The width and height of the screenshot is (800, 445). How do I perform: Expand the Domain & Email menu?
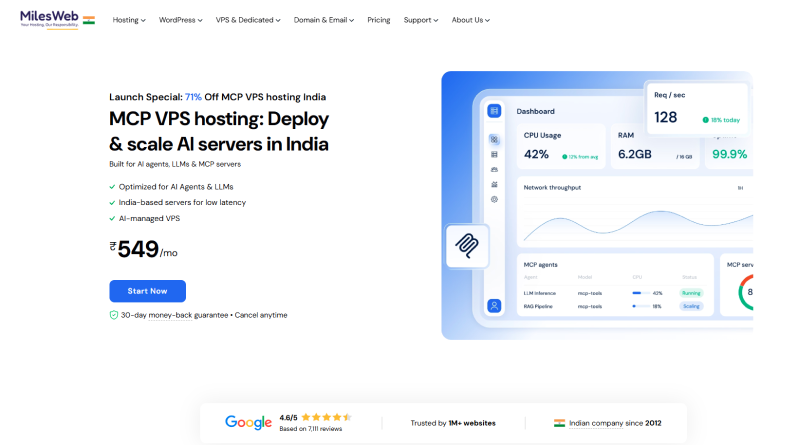click(323, 20)
